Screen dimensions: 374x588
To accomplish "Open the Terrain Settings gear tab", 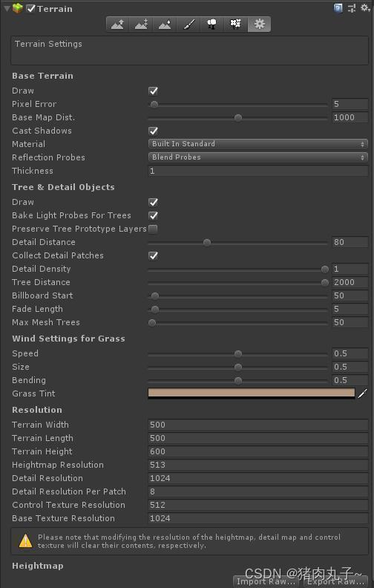I will click(259, 24).
